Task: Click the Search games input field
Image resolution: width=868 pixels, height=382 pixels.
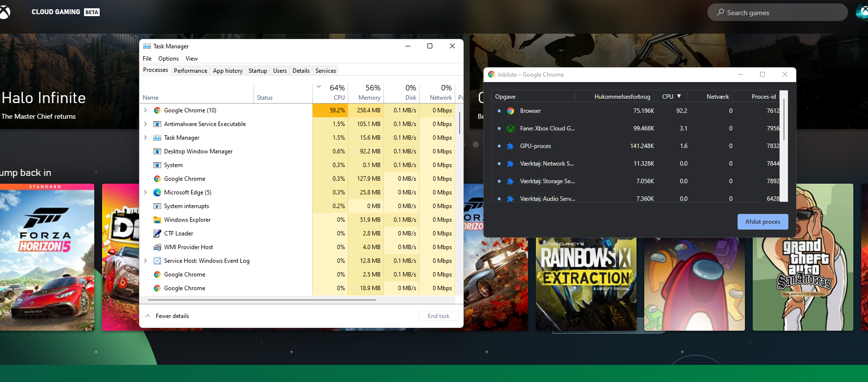Action: 777,13
